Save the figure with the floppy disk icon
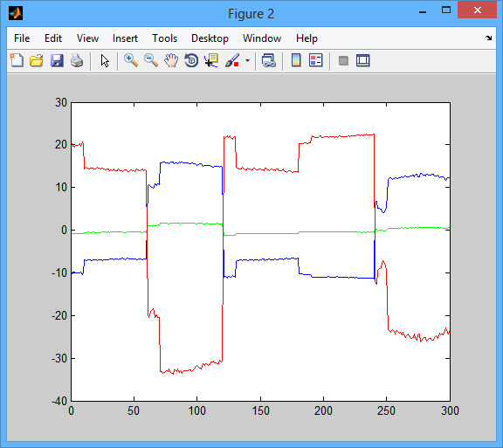Screen dimensions: 503x448 pyautogui.click(x=57, y=60)
